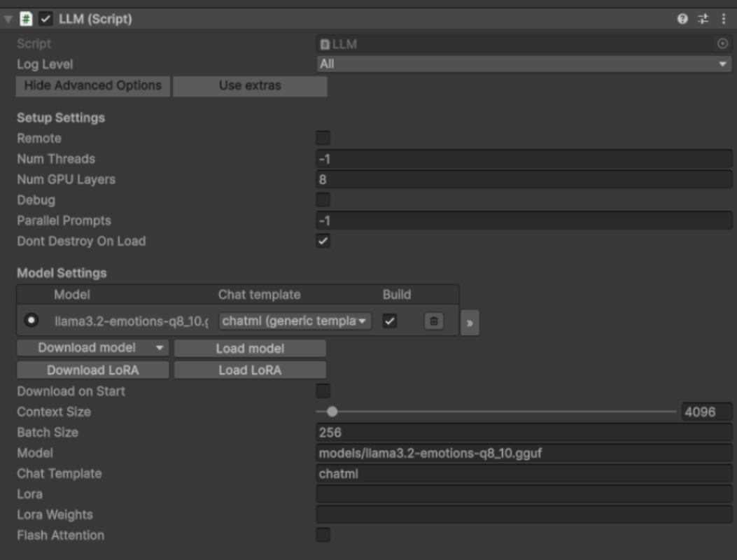Click the LLM script reference field icon
737x560 pixels.
point(324,43)
